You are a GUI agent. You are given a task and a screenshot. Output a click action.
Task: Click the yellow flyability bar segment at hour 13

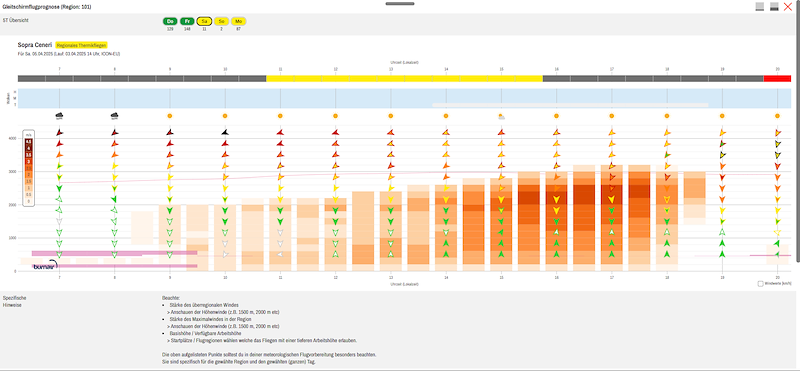tap(391, 79)
